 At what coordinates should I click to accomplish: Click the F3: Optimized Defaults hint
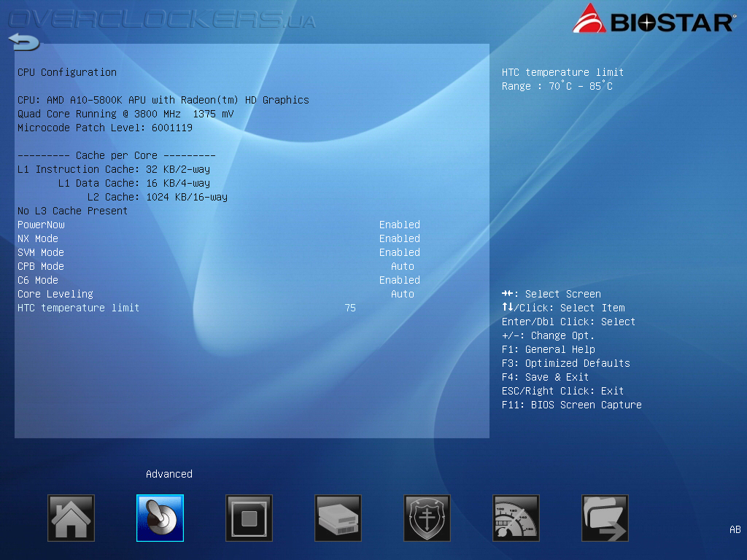point(565,363)
